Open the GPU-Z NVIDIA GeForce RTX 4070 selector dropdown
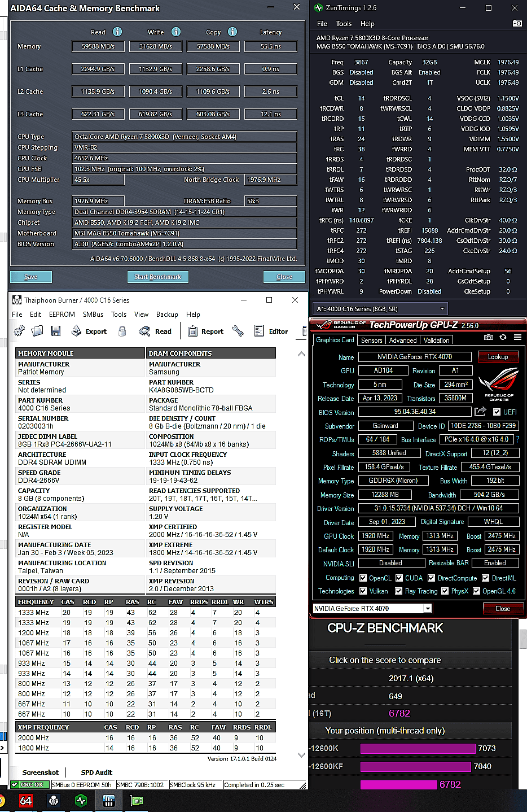The width and height of the screenshot is (527, 812). (372, 608)
